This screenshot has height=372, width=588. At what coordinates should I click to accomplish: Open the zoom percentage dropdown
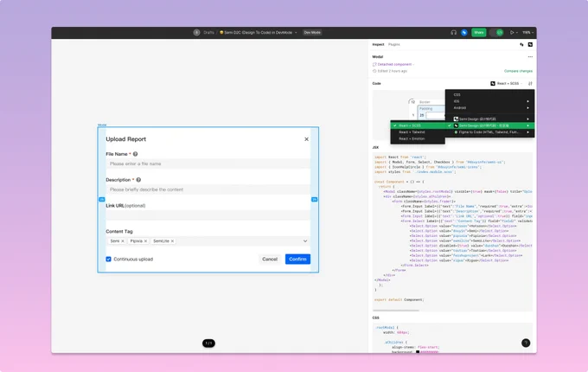527,33
